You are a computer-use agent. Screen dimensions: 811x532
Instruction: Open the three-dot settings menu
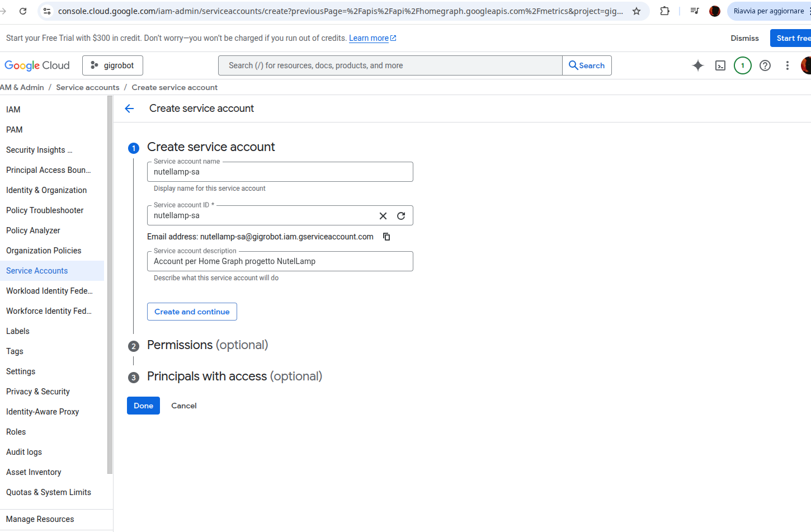point(787,65)
